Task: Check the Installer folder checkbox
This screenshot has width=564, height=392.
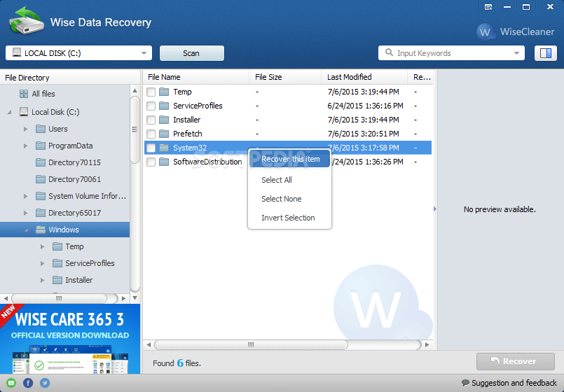Action: click(151, 120)
